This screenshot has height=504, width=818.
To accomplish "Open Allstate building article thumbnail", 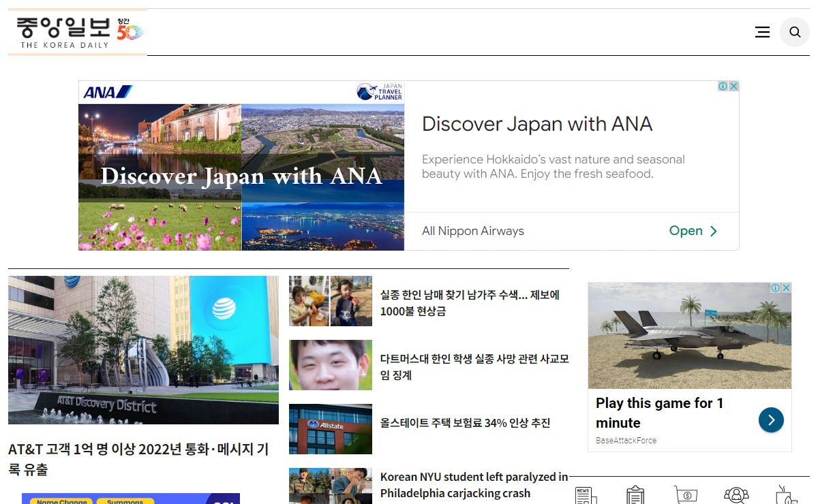I will (331, 429).
